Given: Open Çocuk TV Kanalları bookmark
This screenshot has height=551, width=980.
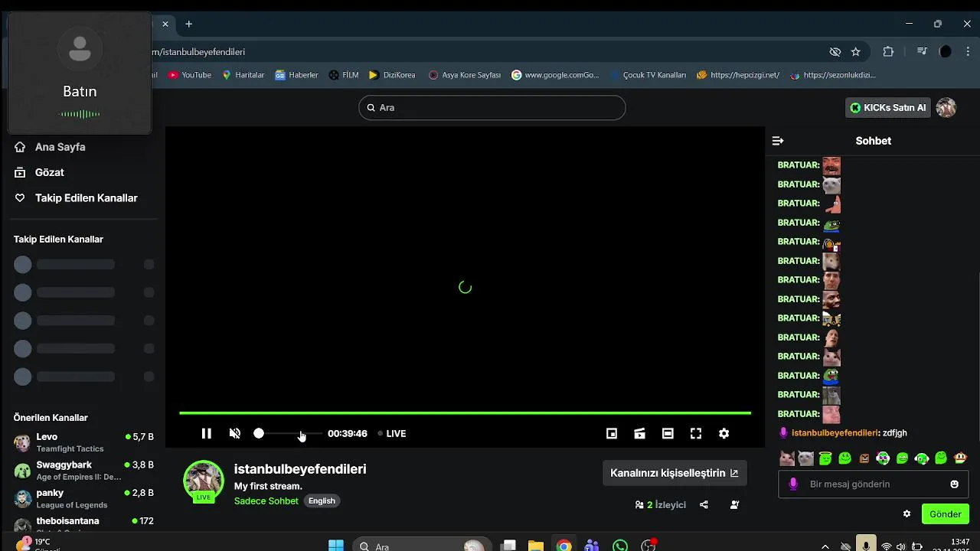Looking at the screenshot, I should pos(648,75).
